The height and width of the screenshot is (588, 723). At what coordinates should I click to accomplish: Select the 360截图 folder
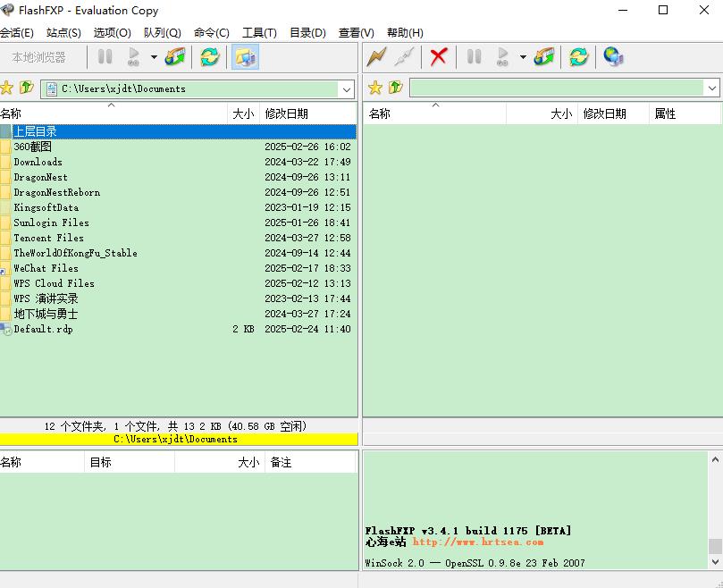pyautogui.click(x=179, y=147)
